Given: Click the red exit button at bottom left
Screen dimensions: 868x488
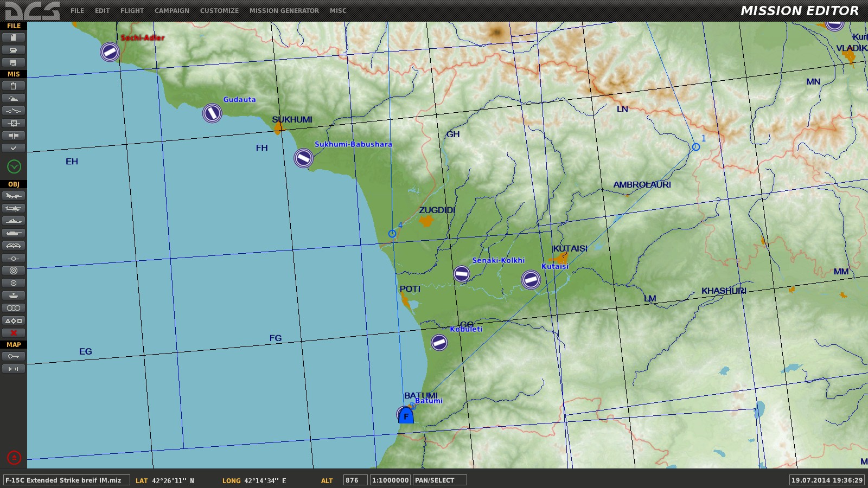Looking at the screenshot, I should (14, 458).
